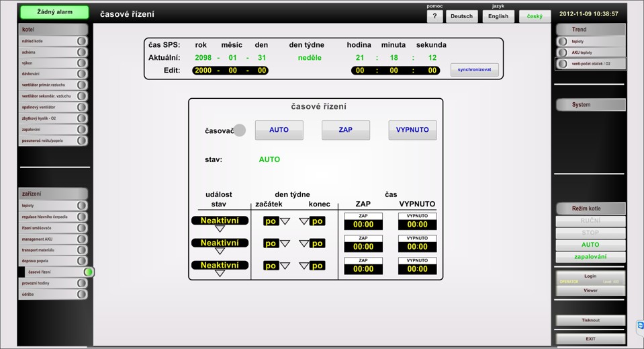Toggle radio indicator next to dávkování

82,74
